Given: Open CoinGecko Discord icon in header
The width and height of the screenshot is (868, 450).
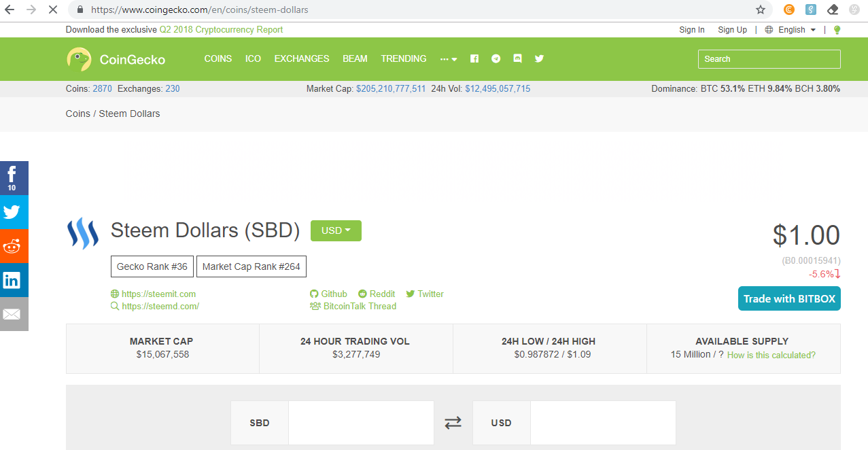Looking at the screenshot, I should point(518,58).
